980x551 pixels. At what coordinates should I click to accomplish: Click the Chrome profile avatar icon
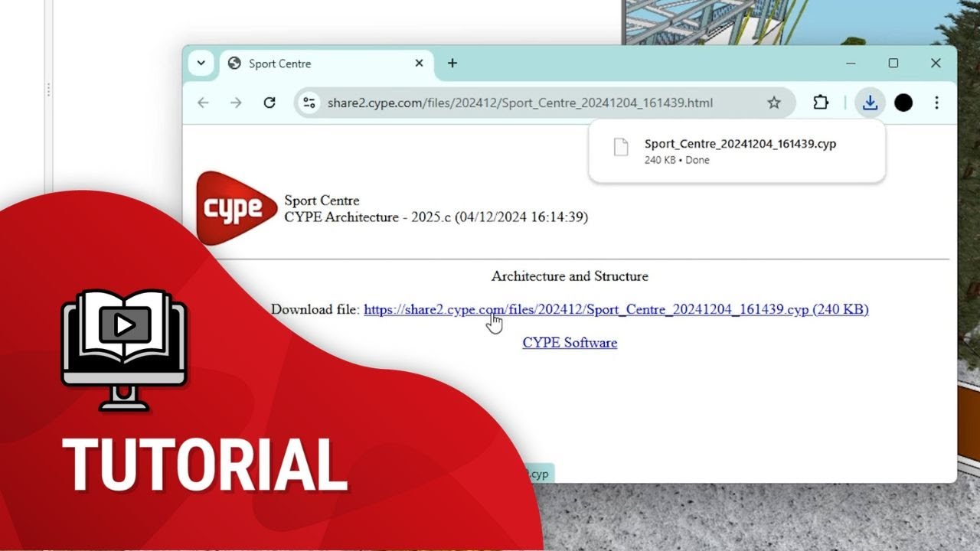point(903,102)
